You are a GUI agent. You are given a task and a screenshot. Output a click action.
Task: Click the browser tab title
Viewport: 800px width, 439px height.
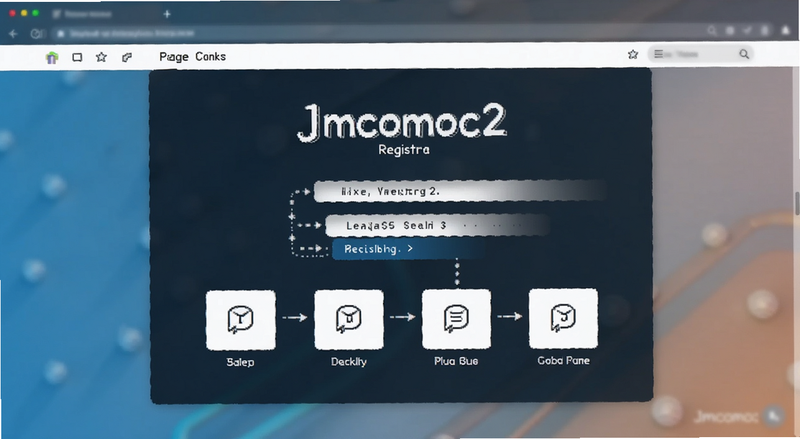pyautogui.click(x=88, y=14)
